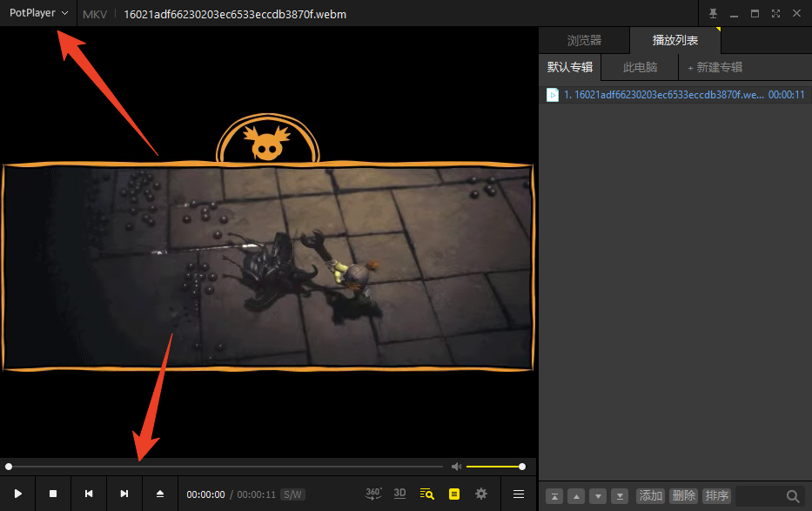The image size is (812, 511).
Task: Enable 360° video mode
Action: tap(373, 494)
